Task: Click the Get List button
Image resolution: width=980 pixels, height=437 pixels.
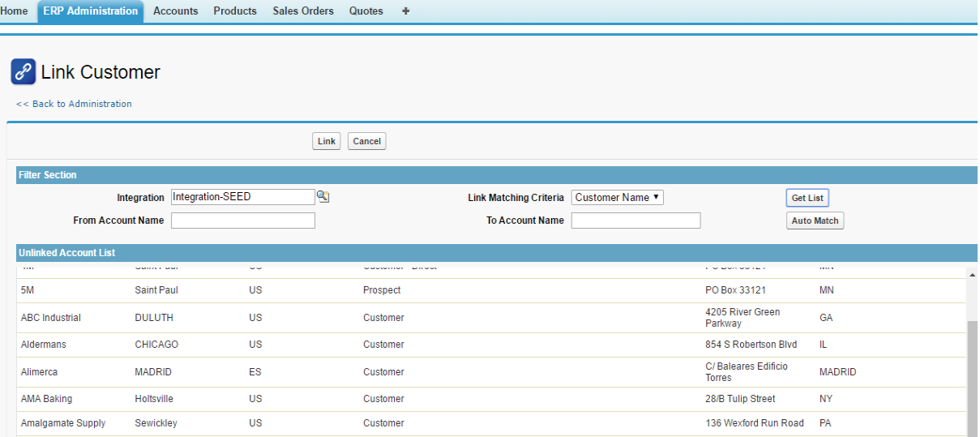Action: point(807,198)
